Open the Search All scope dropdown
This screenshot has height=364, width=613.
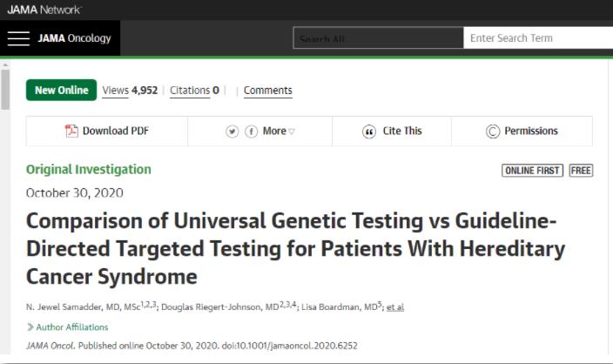(x=378, y=38)
